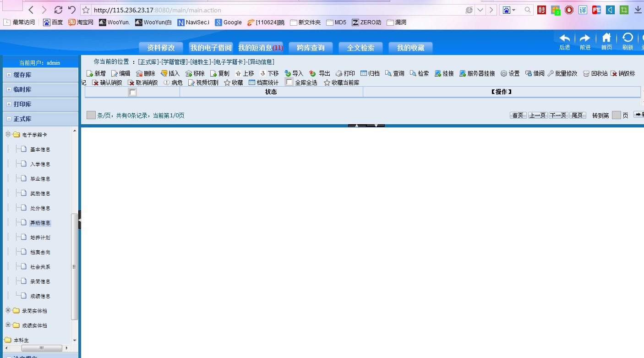644x358 pixels.
Task: Click the 复制 copy icon
Action: coord(213,73)
